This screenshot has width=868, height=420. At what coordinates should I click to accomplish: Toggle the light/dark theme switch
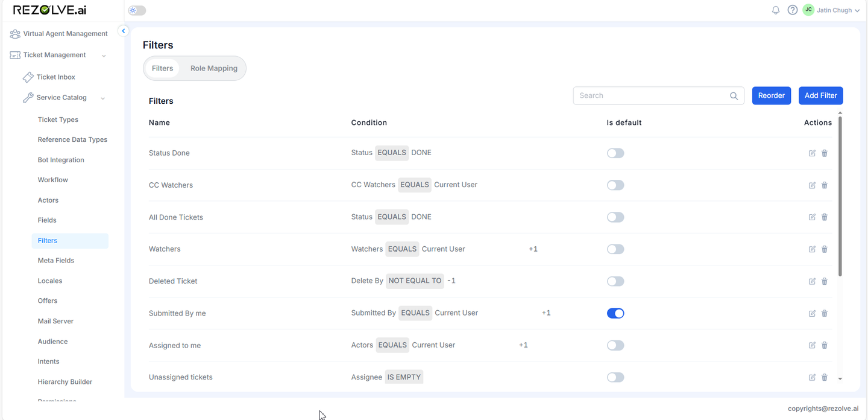click(x=137, y=10)
